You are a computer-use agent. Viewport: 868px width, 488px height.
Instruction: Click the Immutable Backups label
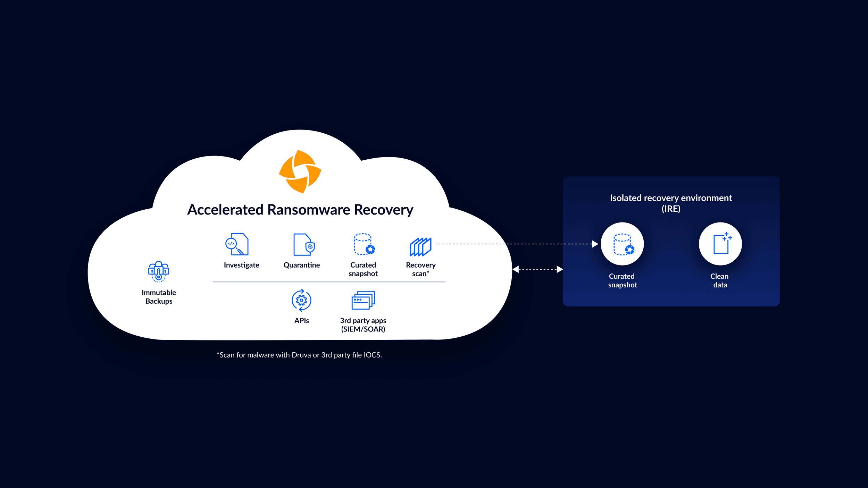(159, 297)
